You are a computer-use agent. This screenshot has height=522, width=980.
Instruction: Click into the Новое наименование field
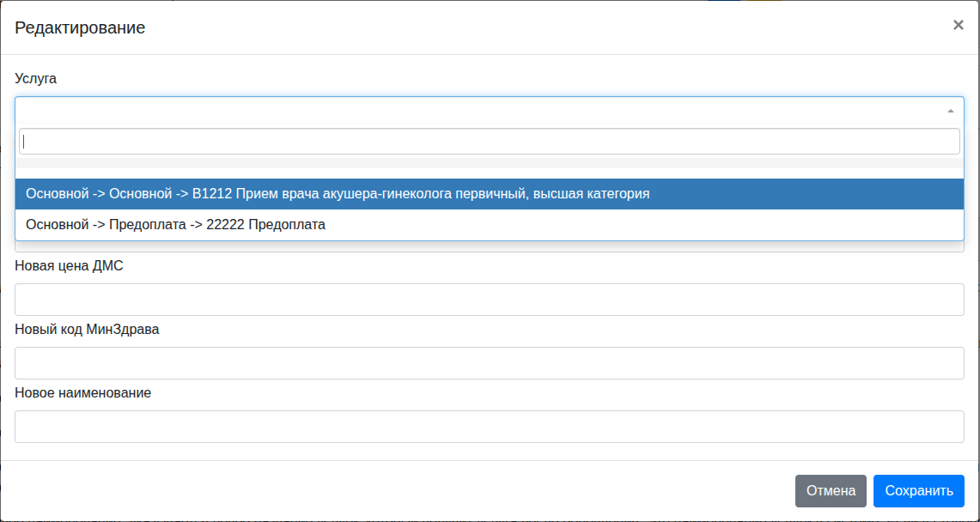tap(489, 427)
